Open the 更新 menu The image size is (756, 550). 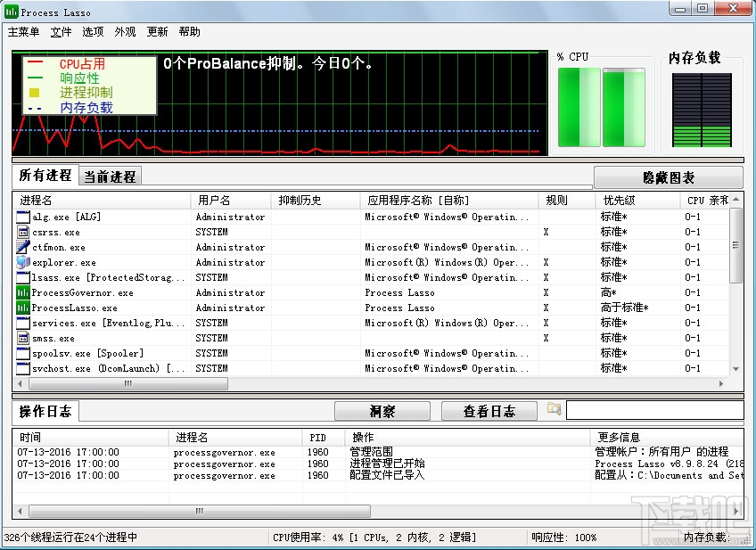coord(157,32)
